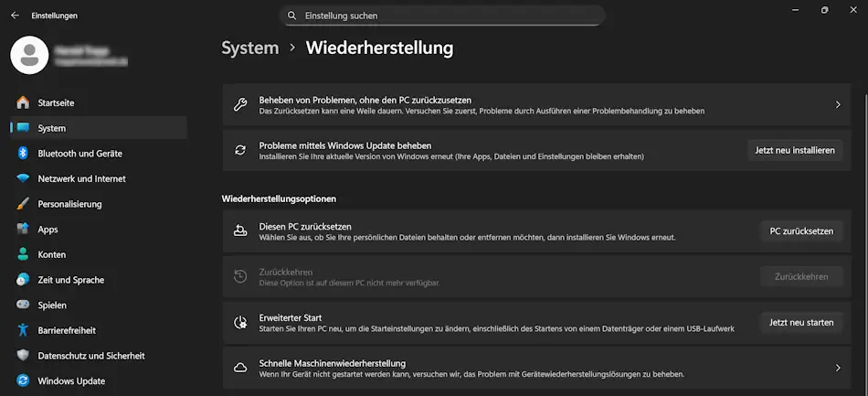Open Startseite in the sidebar
Viewport: 868px width, 396px height.
(99, 102)
